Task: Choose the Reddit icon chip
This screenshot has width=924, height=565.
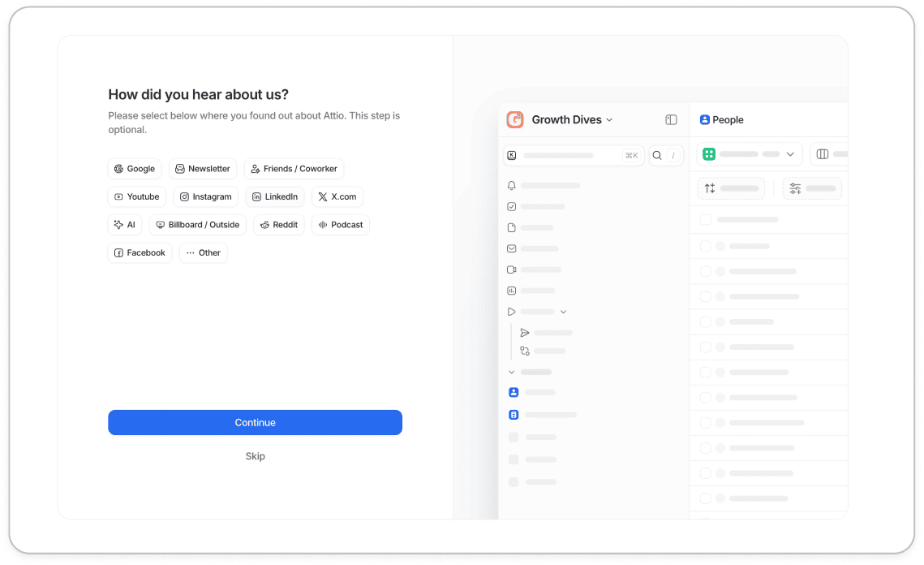Action: pyautogui.click(x=279, y=225)
